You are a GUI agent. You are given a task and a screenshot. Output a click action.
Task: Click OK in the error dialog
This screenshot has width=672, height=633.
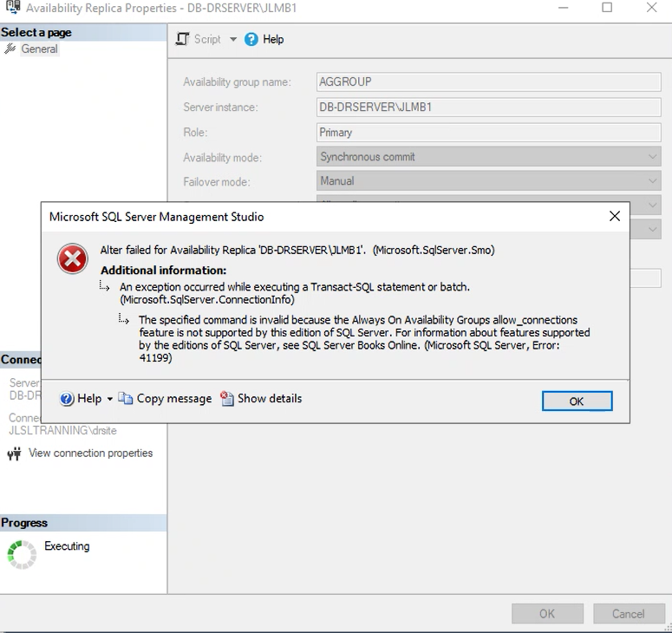577,401
